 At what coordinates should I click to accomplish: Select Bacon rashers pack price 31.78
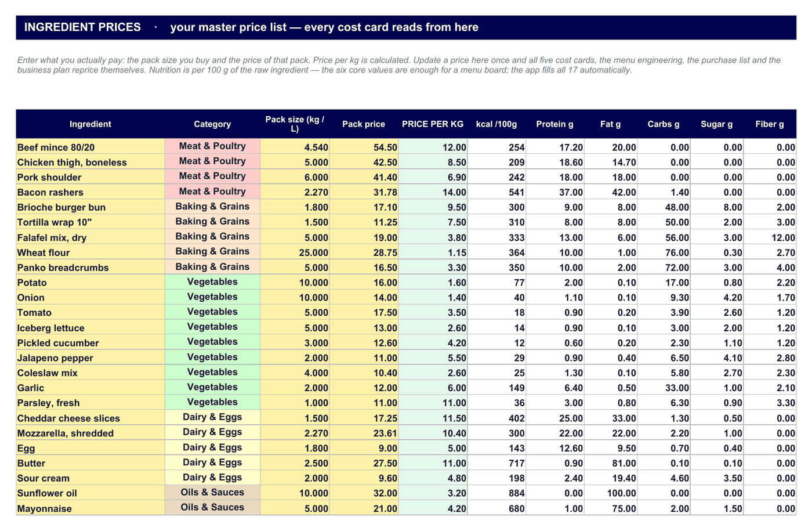364,193
